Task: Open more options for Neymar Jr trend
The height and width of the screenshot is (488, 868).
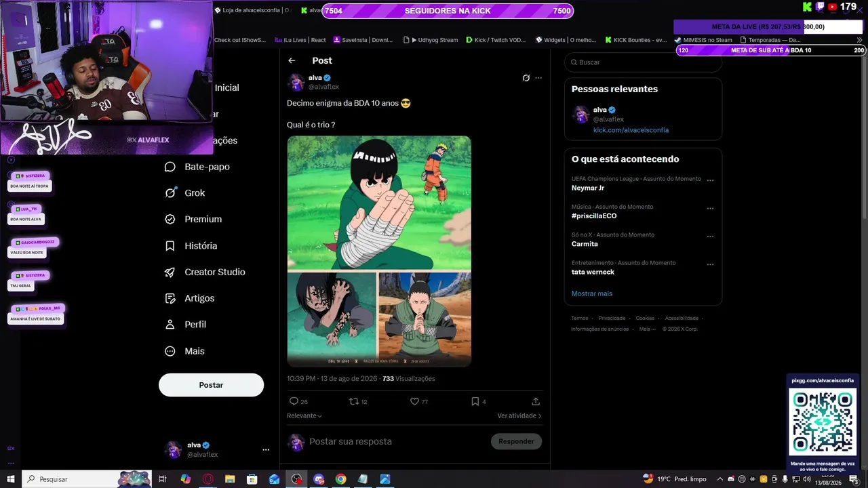Action: point(710,180)
